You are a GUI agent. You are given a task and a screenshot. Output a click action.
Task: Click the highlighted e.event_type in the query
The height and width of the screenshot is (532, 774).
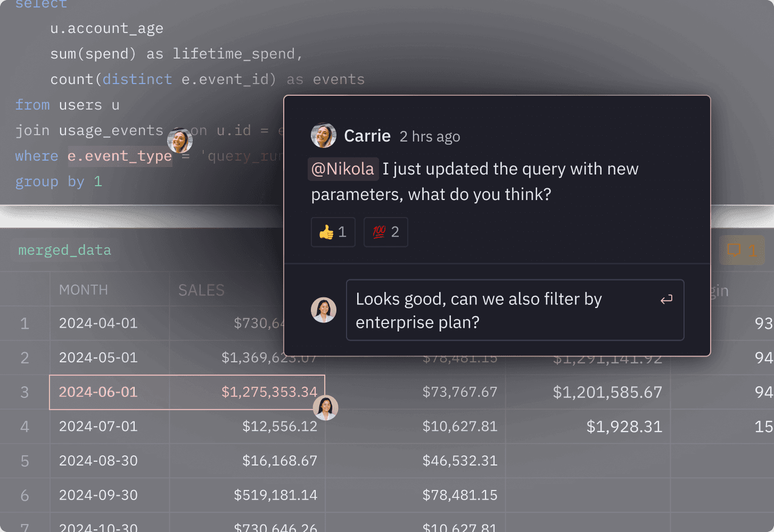(120, 156)
